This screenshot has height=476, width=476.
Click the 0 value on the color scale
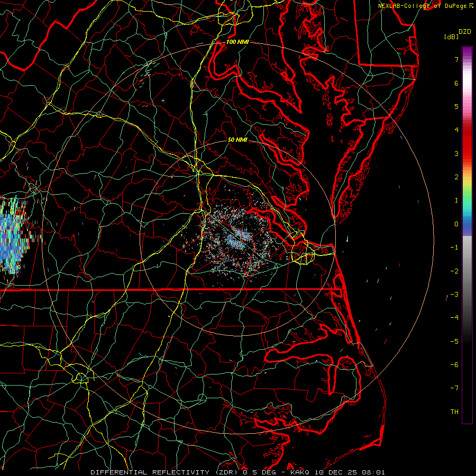(x=456, y=224)
